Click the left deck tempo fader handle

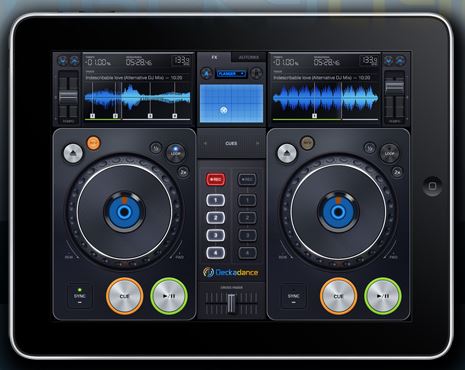(68, 98)
